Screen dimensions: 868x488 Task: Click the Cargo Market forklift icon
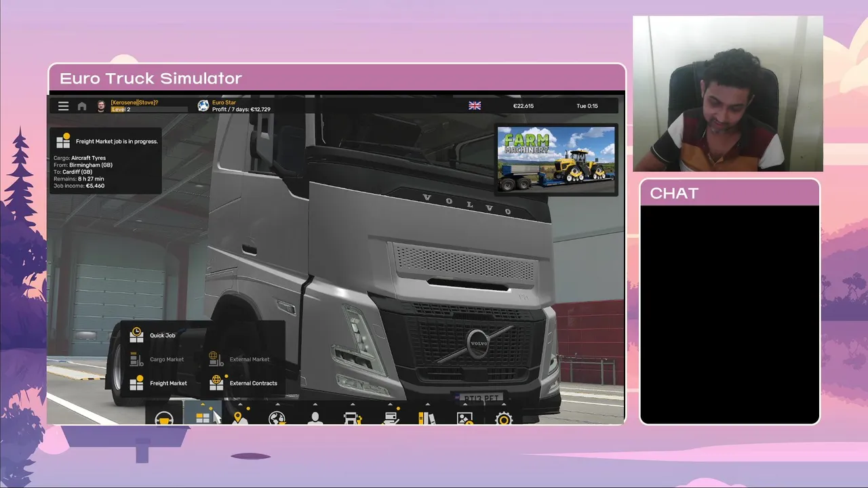(137, 359)
